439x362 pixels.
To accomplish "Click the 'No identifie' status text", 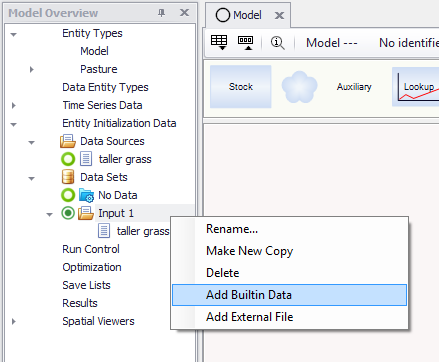I will click(409, 43).
